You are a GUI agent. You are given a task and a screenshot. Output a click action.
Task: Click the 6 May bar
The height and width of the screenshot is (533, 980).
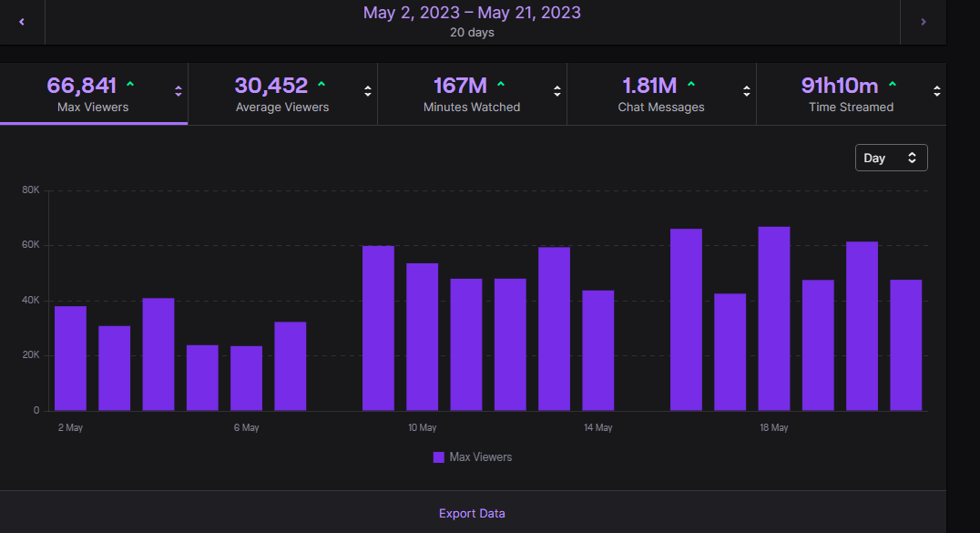[x=246, y=378]
